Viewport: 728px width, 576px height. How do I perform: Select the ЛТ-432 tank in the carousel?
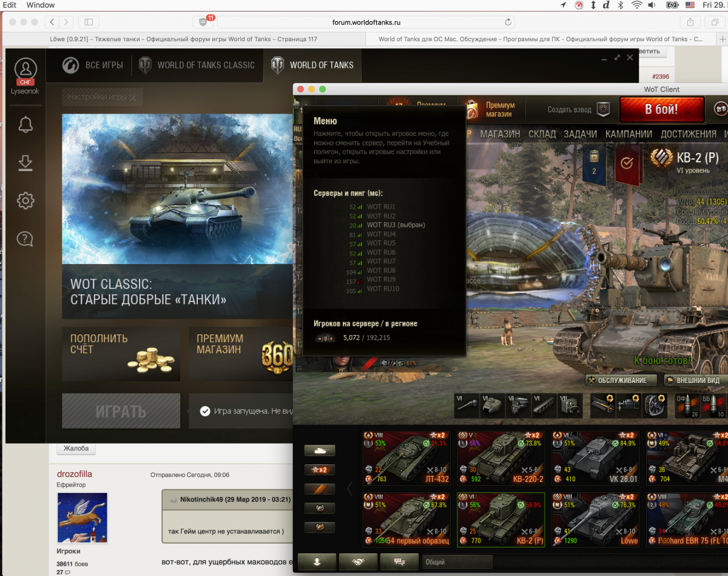click(406, 458)
